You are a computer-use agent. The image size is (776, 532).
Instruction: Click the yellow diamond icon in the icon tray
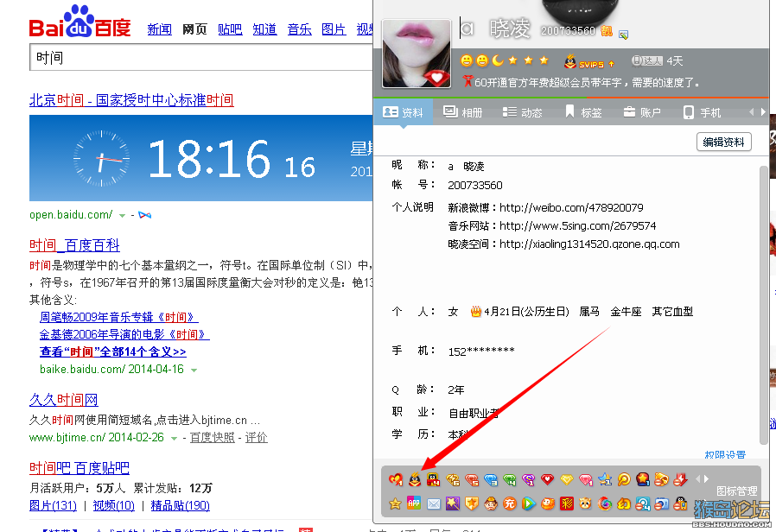click(x=567, y=479)
